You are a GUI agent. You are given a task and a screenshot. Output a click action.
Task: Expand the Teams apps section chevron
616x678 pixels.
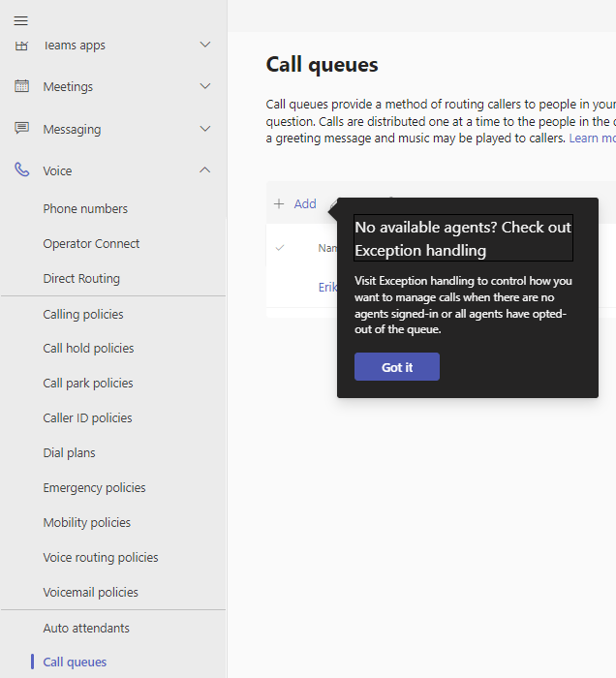pos(204,45)
